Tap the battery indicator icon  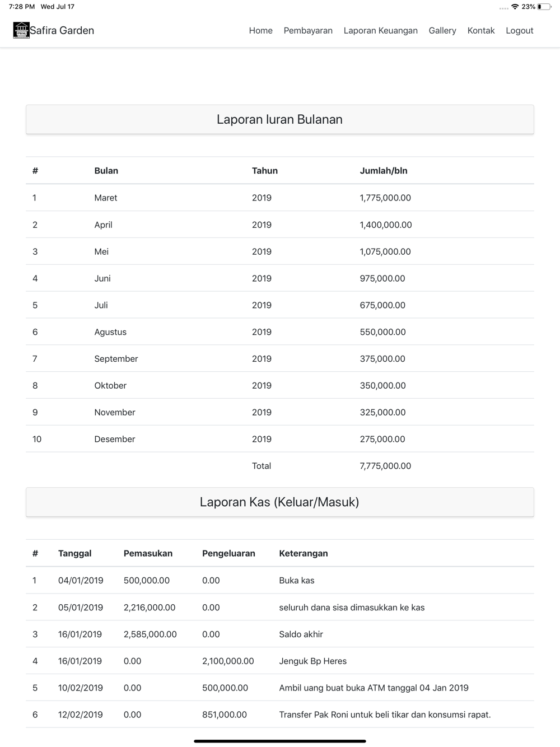coord(544,7)
